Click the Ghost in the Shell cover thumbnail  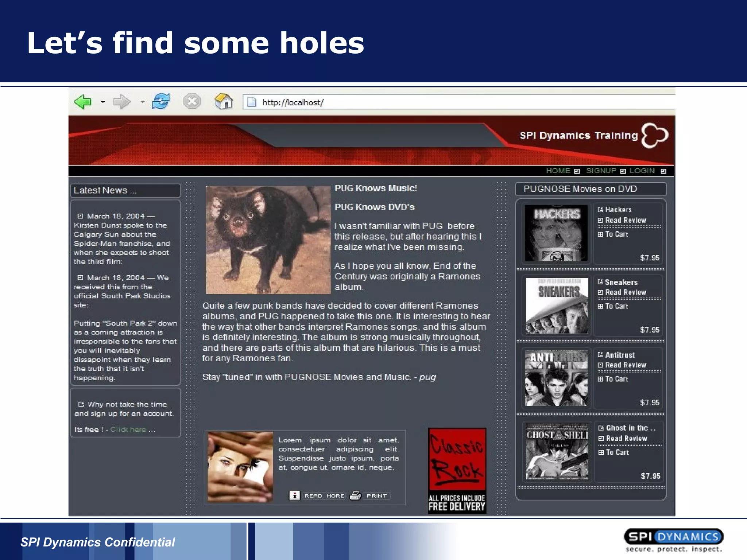point(557,451)
